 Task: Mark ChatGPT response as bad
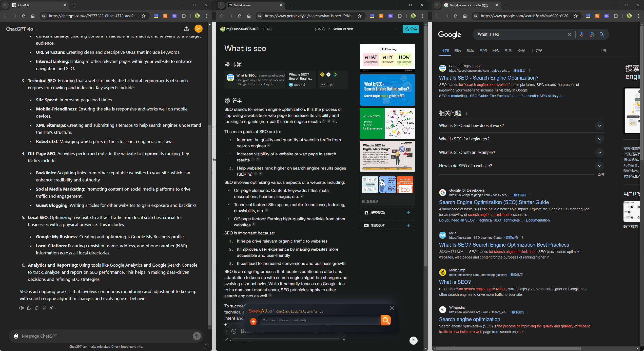tap(44, 308)
